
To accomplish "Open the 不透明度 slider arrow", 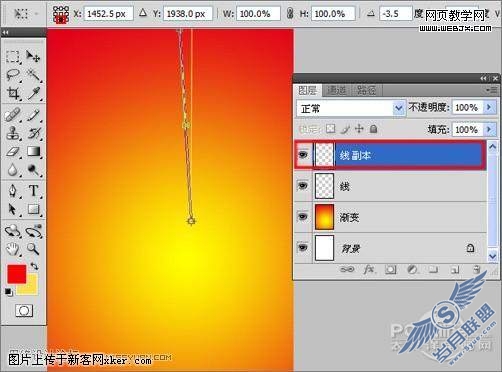I will 489,107.
